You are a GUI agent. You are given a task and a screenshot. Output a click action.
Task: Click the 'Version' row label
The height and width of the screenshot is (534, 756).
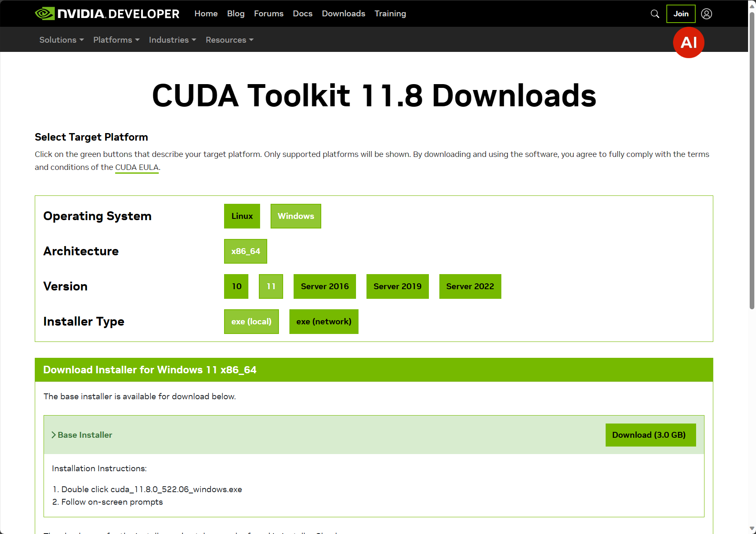[65, 286]
